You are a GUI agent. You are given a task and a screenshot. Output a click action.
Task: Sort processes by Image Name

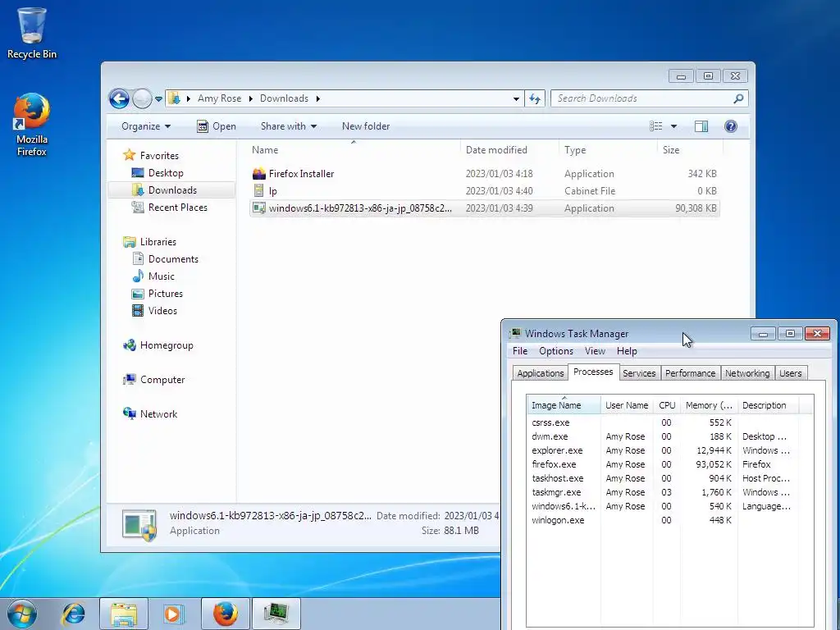(x=564, y=405)
